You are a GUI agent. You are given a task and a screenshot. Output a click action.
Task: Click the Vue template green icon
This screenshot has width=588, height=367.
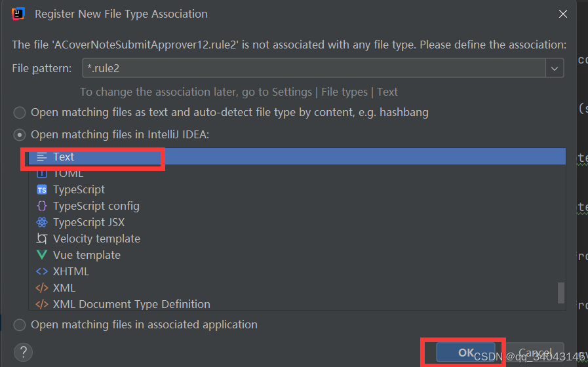point(41,255)
